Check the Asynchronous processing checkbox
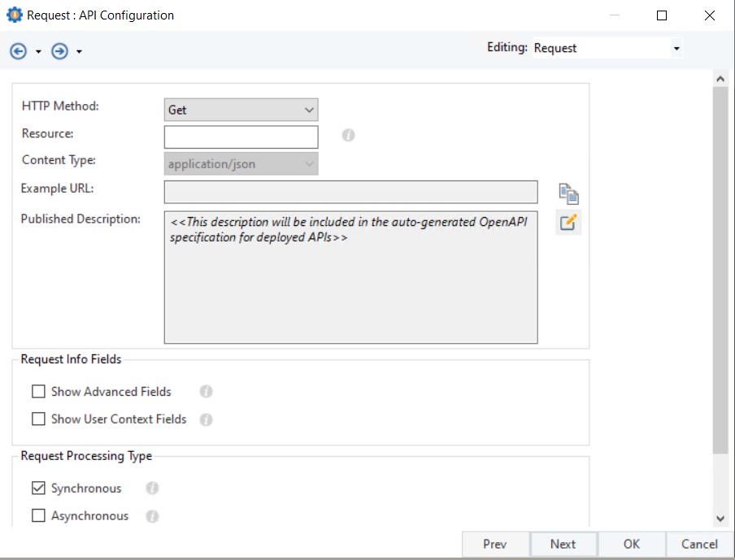 pyautogui.click(x=38, y=516)
